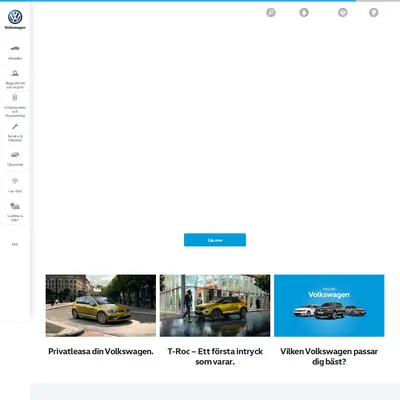
Task: Click the second round header icon
Action: tap(304, 13)
